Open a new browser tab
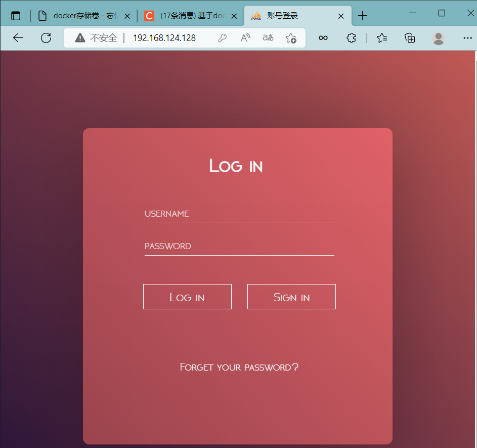This screenshot has height=448, width=477. (x=362, y=16)
